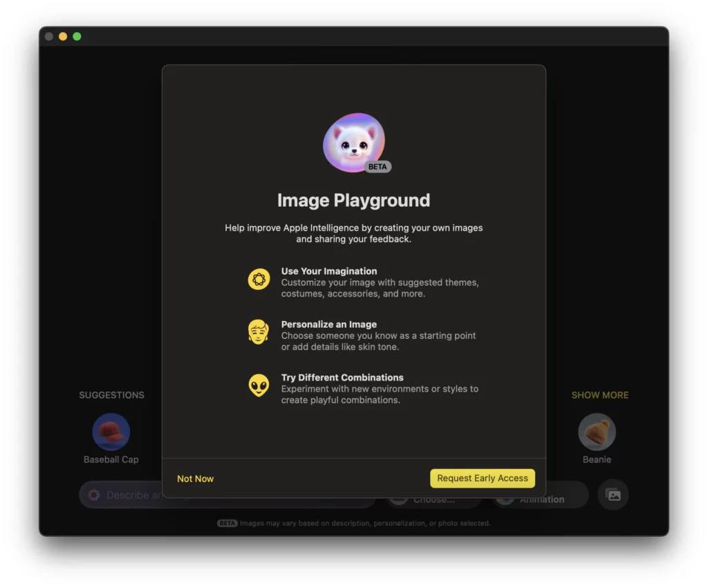708x588 pixels.
Task: Click SHOW MORE next to suggestions
Action: click(600, 395)
